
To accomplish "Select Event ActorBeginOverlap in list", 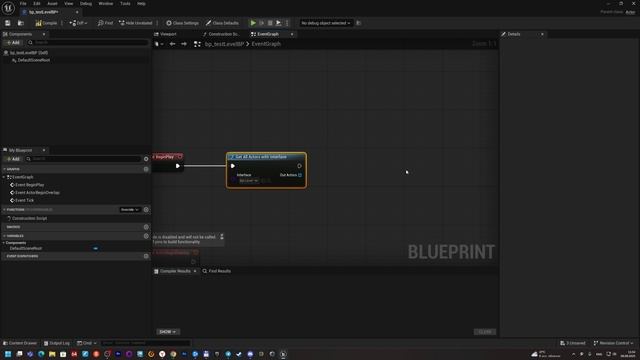I will pos(37,193).
